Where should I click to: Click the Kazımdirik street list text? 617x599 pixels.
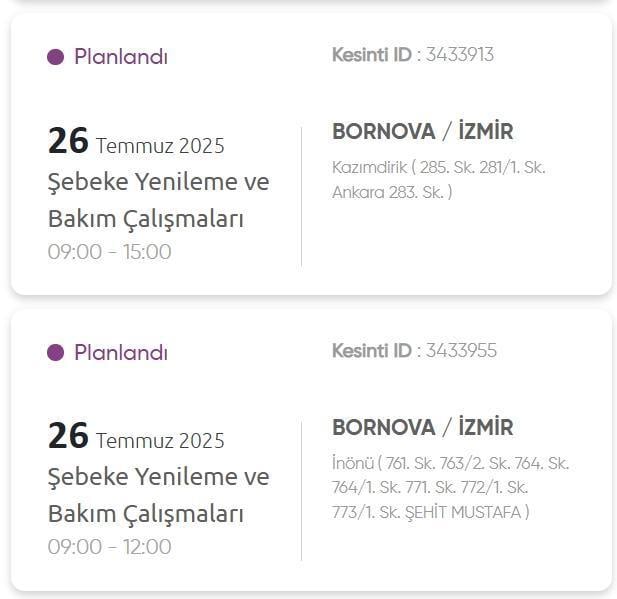439,180
